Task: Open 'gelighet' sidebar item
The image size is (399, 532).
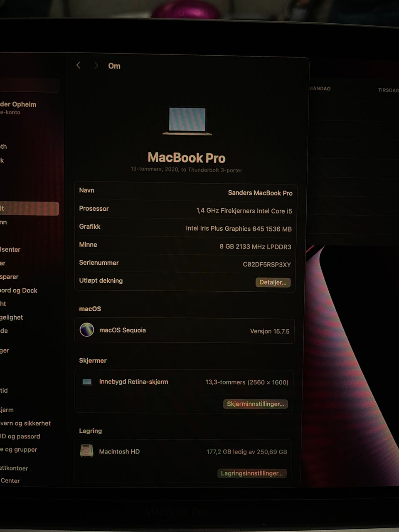Action: [12, 317]
